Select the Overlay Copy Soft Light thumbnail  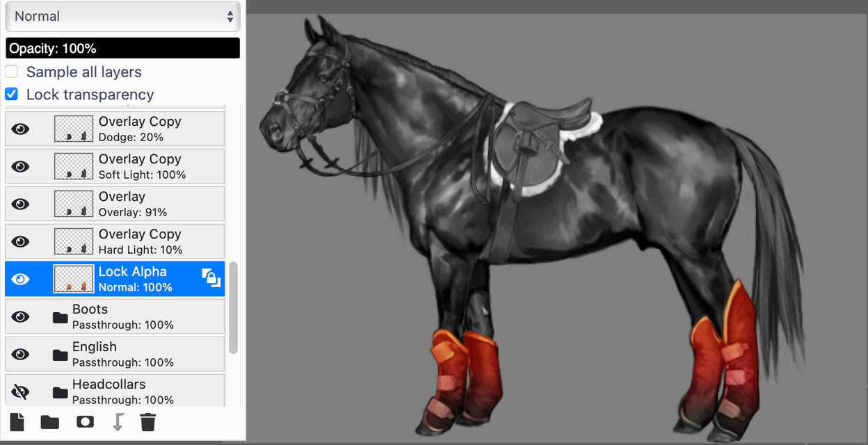(74, 166)
